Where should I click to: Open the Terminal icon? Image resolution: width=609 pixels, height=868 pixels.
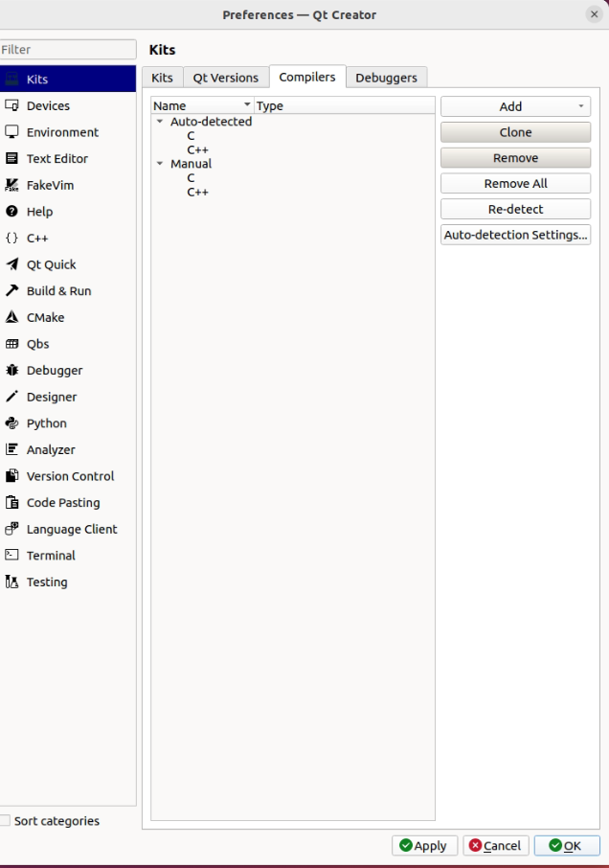(11, 555)
